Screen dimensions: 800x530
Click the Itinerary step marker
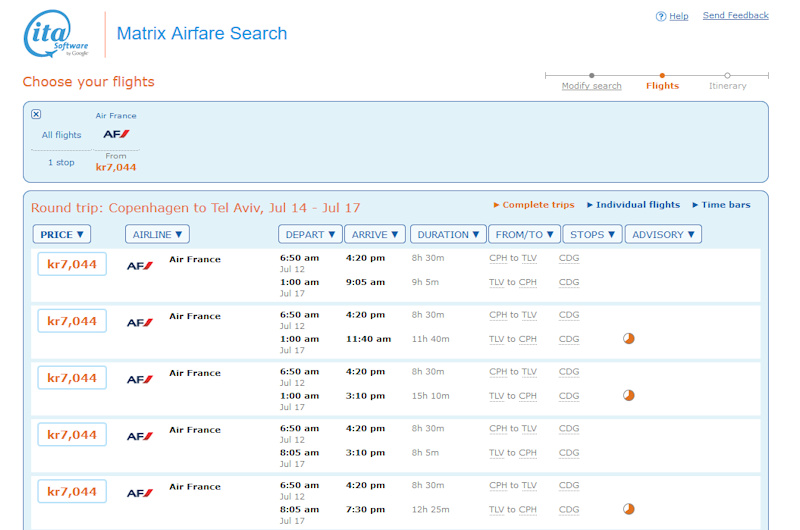pyautogui.click(x=727, y=76)
